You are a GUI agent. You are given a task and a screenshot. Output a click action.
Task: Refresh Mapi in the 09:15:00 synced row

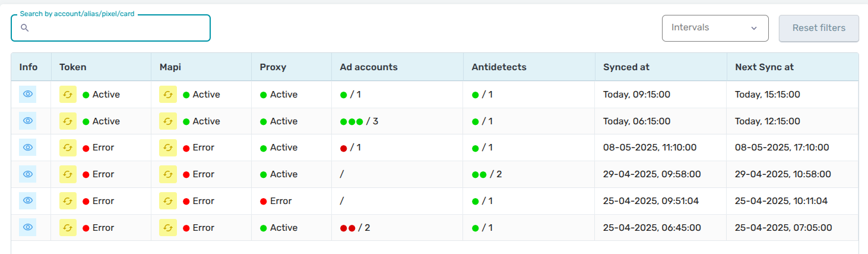pos(168,95)
